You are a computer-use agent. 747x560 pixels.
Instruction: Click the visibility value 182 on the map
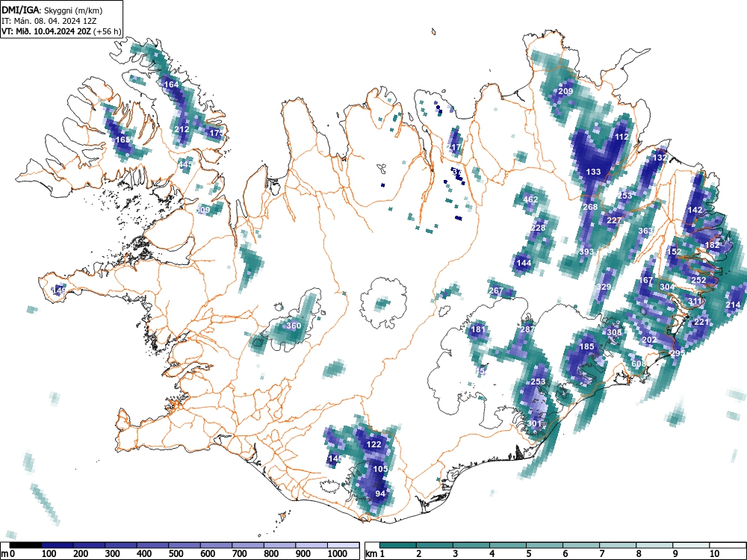(712, 245)
